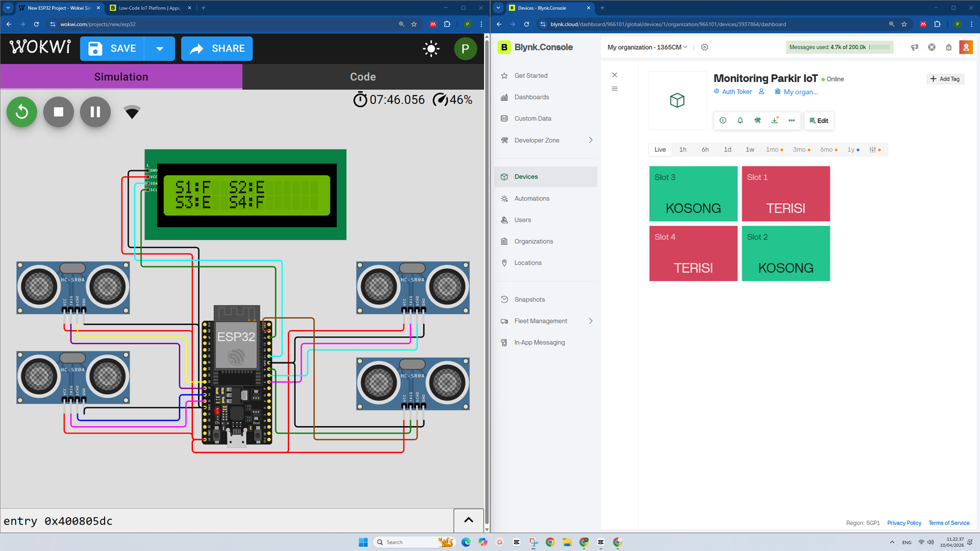Open the device more actions ellipsis

tap(791, 121)
